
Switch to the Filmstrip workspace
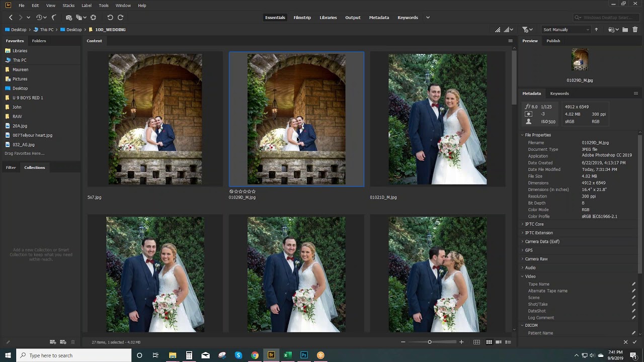302,18
